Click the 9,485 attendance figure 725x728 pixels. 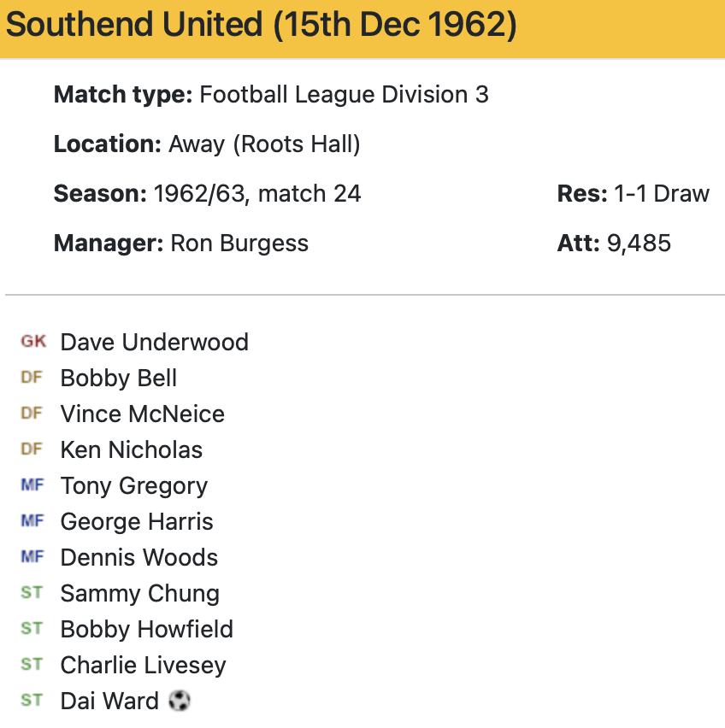point(639,244)
